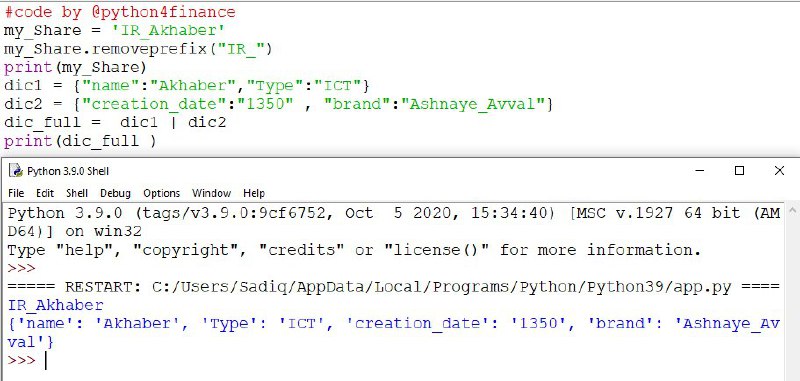800x381 pixels.
Task: Open the Window menu
Action: pyautogui.click(x=211, y=193)
